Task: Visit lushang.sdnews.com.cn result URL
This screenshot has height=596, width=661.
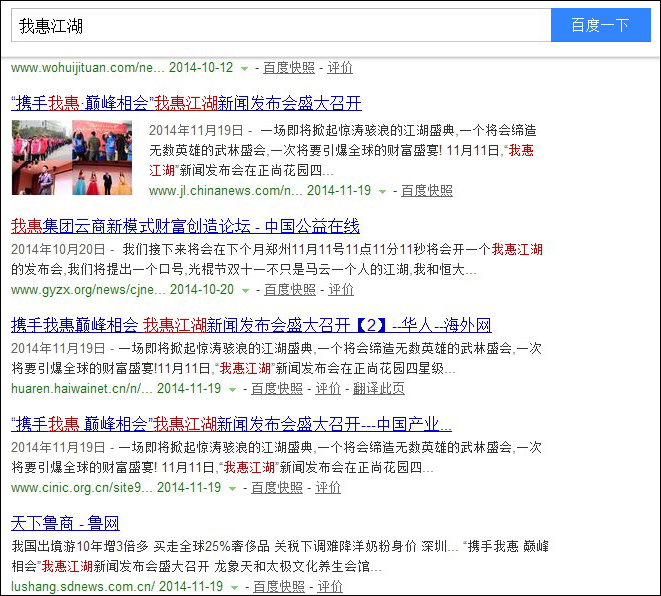Action: pyautogui.click(x=83, y=586)
